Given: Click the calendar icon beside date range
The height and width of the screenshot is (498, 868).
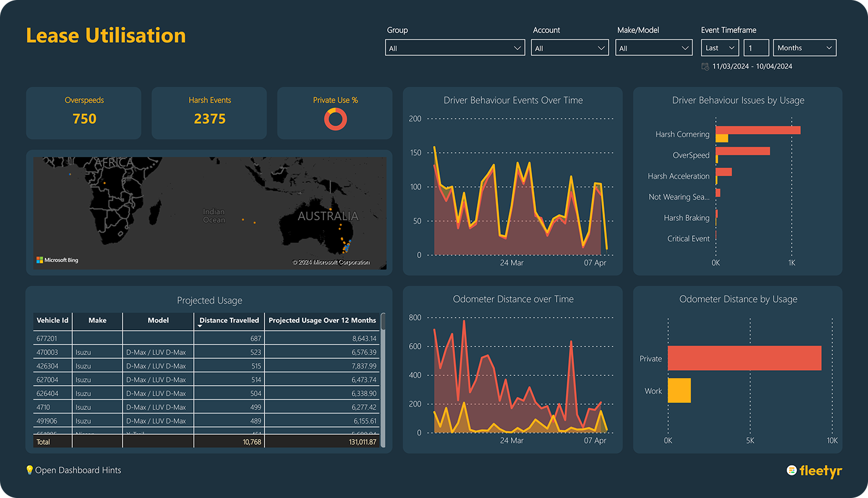Looking at the screenshot, I should pos(705,67).
